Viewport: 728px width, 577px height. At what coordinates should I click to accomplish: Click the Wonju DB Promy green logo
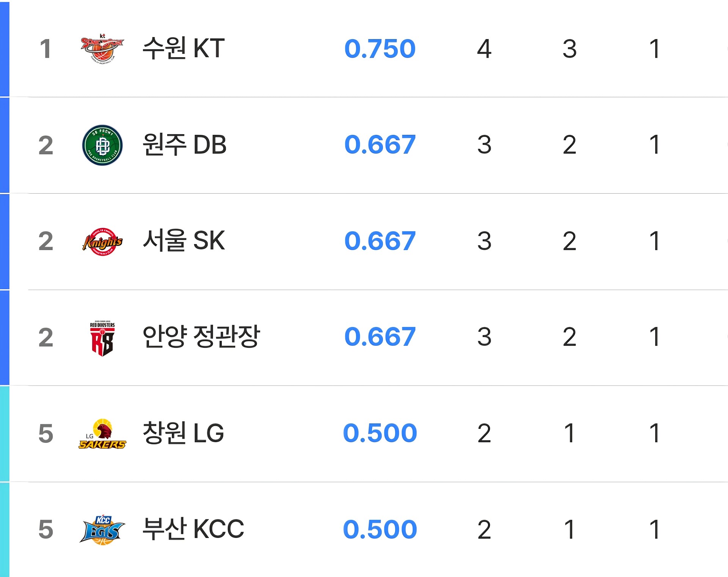tap(102, 145)
